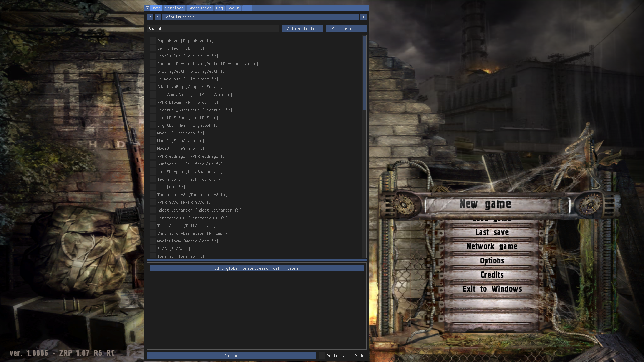Go to previous preset arrow
Viewport: 644px width, 362px height.
click(x=150, y=17)
